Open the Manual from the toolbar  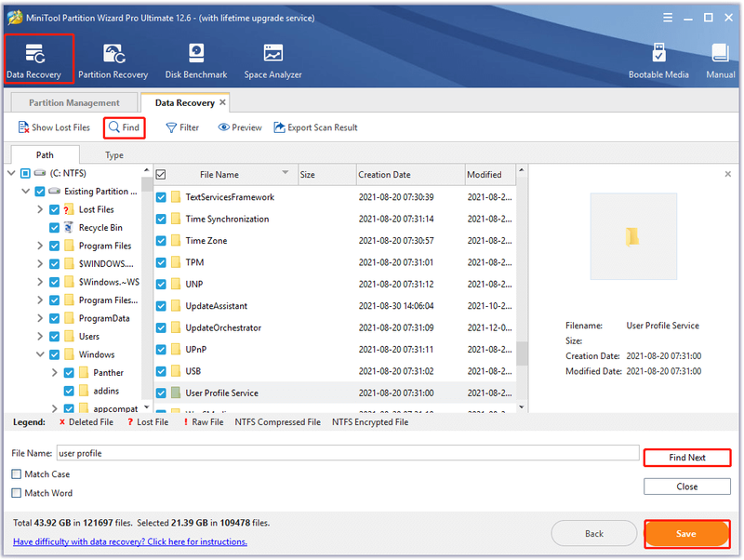720,60
